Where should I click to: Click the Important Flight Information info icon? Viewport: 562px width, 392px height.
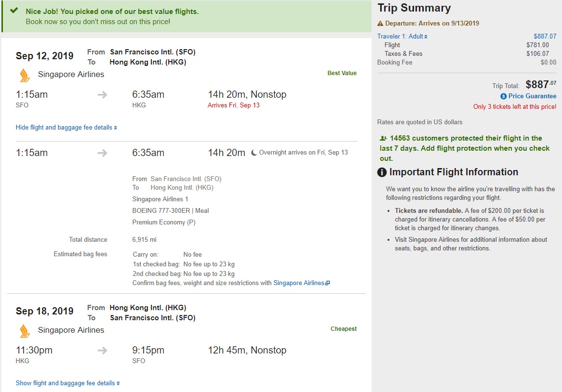coord(382,172)
